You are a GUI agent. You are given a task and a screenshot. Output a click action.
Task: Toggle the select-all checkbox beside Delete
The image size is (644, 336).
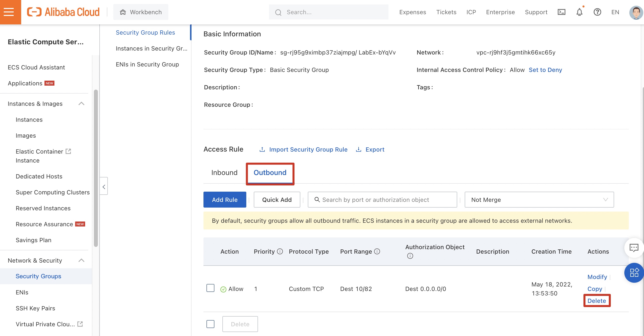[x=210, y=324]
